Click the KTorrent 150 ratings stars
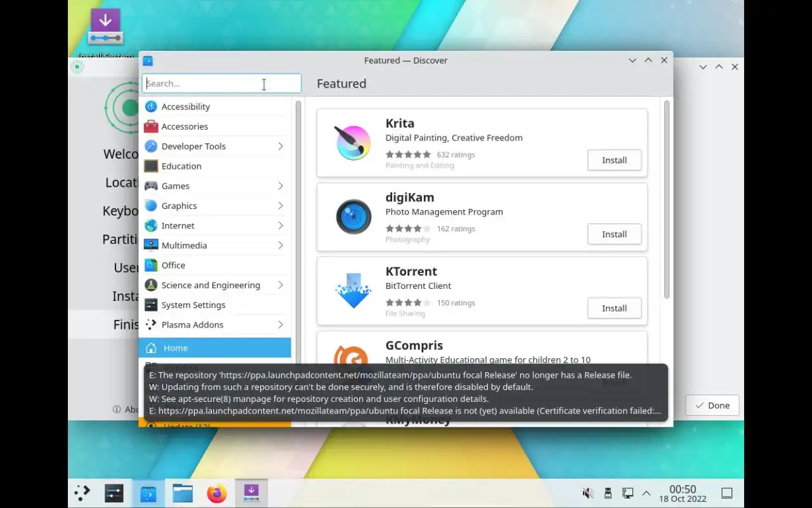Viewport: 812px width, 508px height. 408,303
